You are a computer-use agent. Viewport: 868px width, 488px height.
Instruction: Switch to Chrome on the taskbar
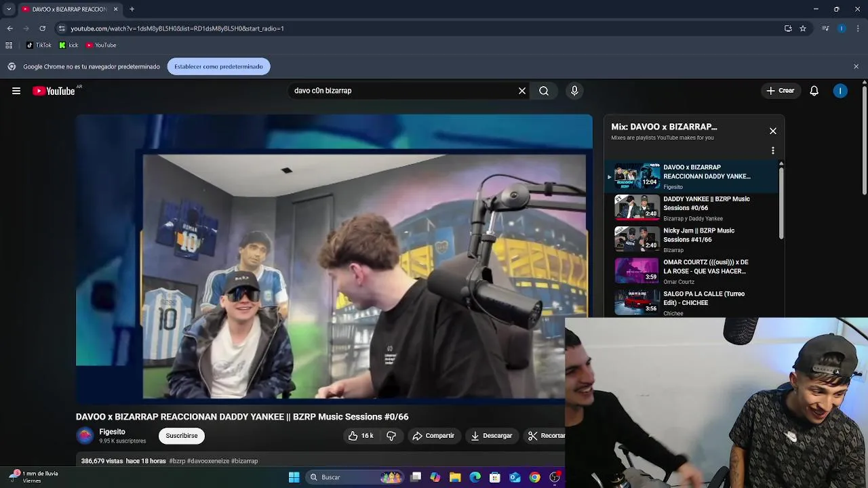[x=535, y=477]
